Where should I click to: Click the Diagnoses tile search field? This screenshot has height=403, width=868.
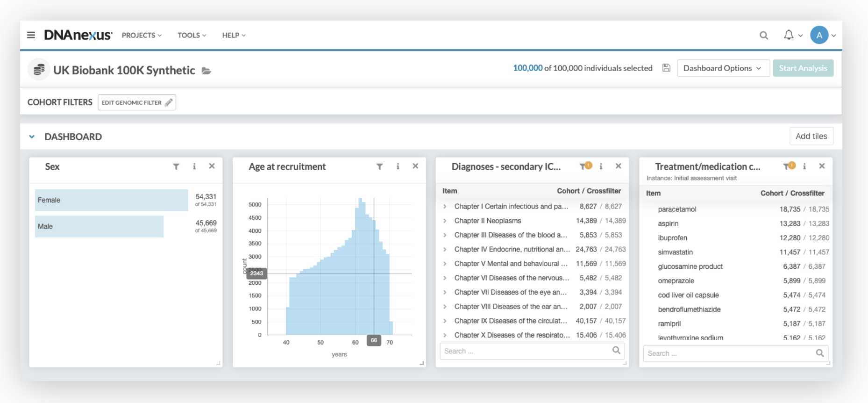pos(532,351)
